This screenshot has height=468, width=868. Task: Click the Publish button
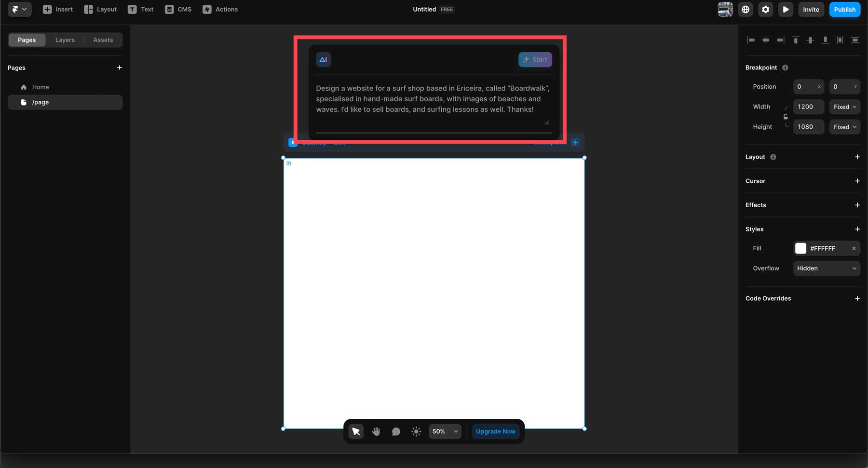tap(844, 9)
